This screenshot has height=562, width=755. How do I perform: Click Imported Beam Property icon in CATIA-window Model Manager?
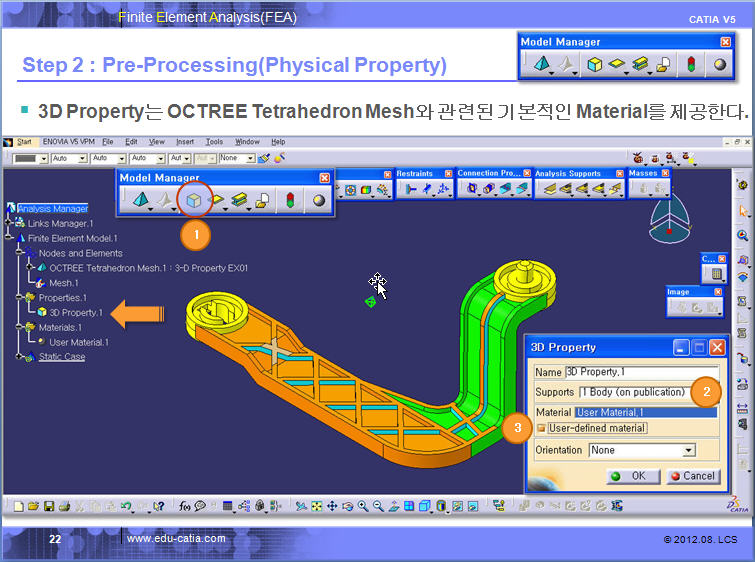(262, 200)
